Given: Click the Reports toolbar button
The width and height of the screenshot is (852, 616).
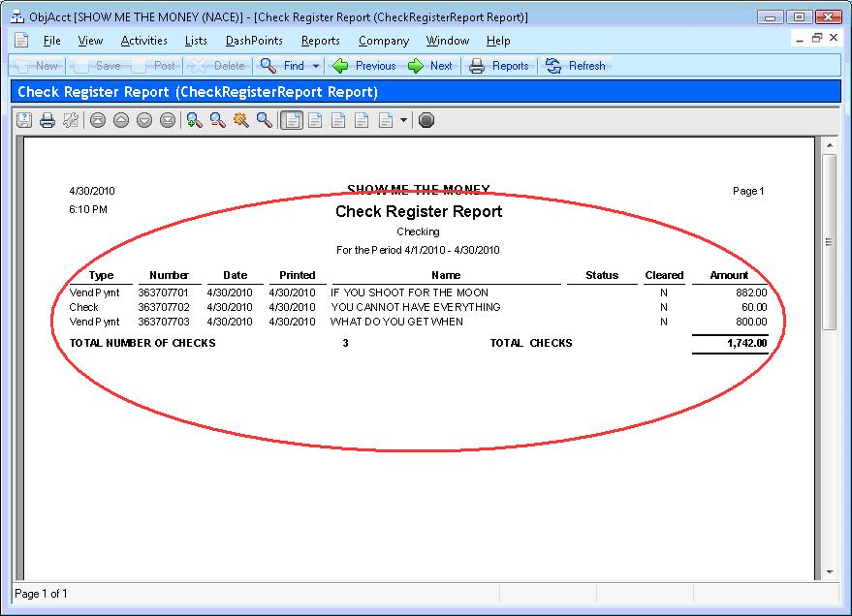Looking at the screenshot, I should click(499, 66).
